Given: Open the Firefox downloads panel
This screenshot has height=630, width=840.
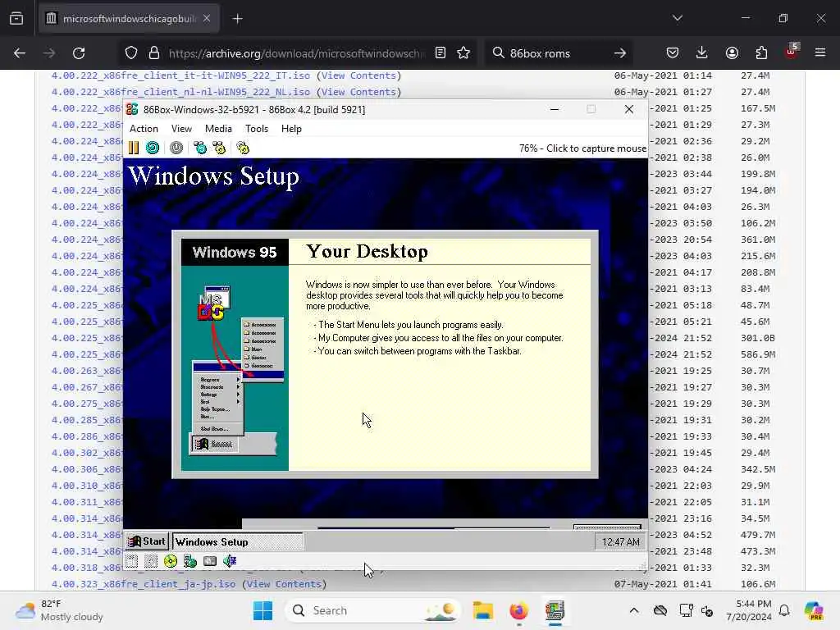Looking at the screenshot, I should point(702,52).
